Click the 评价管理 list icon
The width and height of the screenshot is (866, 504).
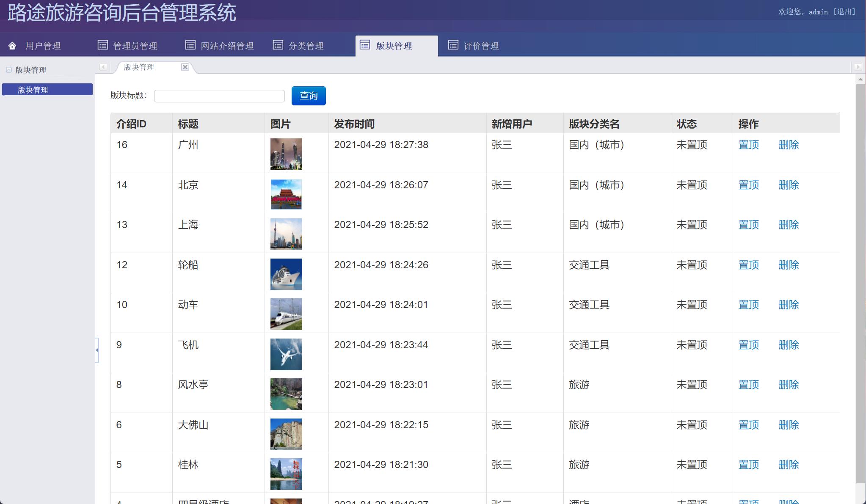(453, 45)
